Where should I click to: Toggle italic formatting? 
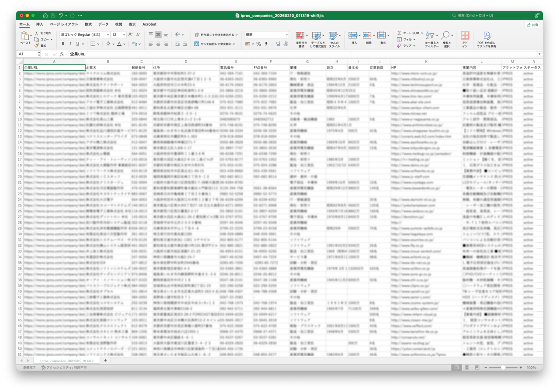click(x=70, y=44)
